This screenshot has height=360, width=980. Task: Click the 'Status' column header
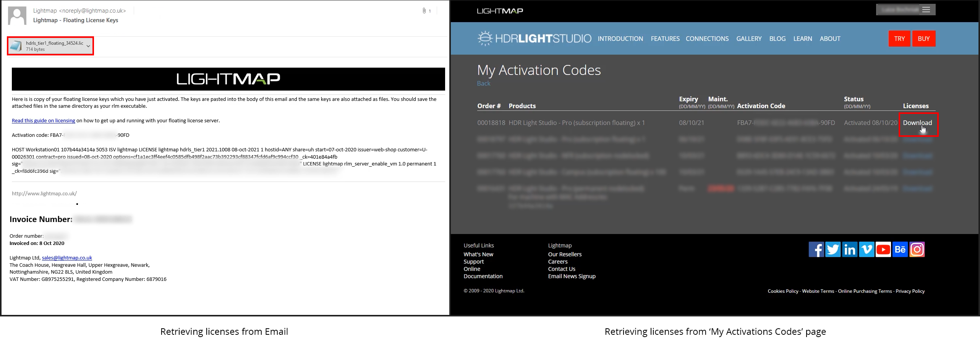pyautogui.click(x=854, y=99)
